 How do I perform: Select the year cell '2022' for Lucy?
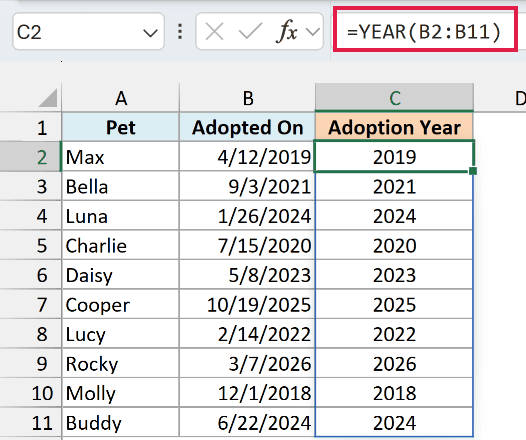(394, 334)
